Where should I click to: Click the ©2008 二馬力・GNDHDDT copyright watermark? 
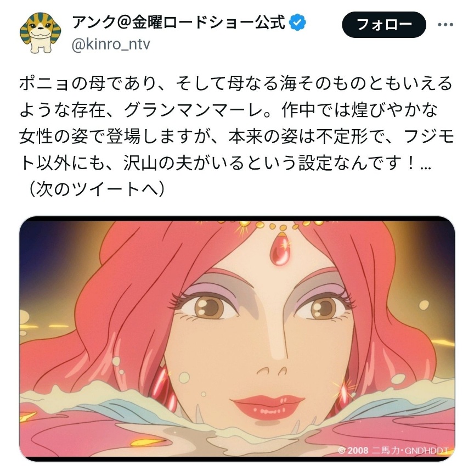pos(393,450)
